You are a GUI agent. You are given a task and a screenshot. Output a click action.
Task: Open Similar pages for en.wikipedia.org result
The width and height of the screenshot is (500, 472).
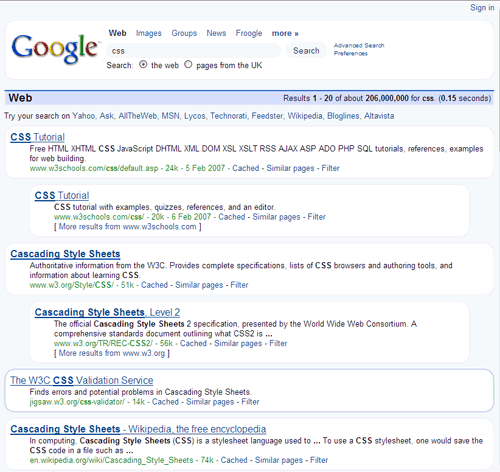click(279, 460)
